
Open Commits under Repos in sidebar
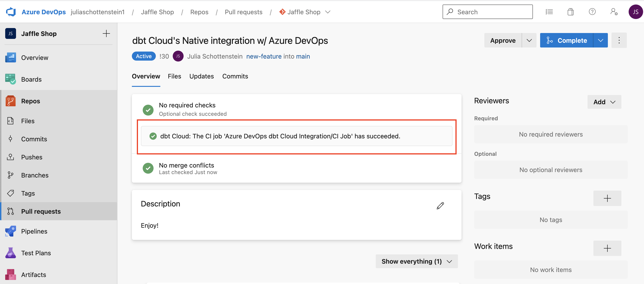[x=58, y=139]
